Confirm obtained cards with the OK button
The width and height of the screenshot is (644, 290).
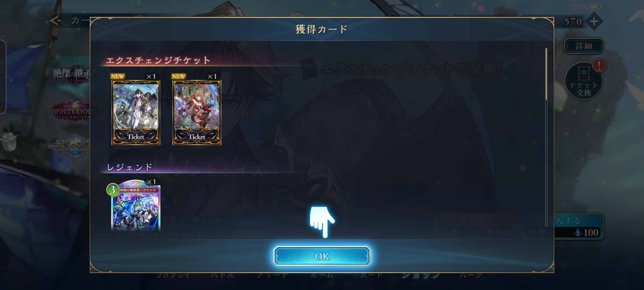[322, 256]
